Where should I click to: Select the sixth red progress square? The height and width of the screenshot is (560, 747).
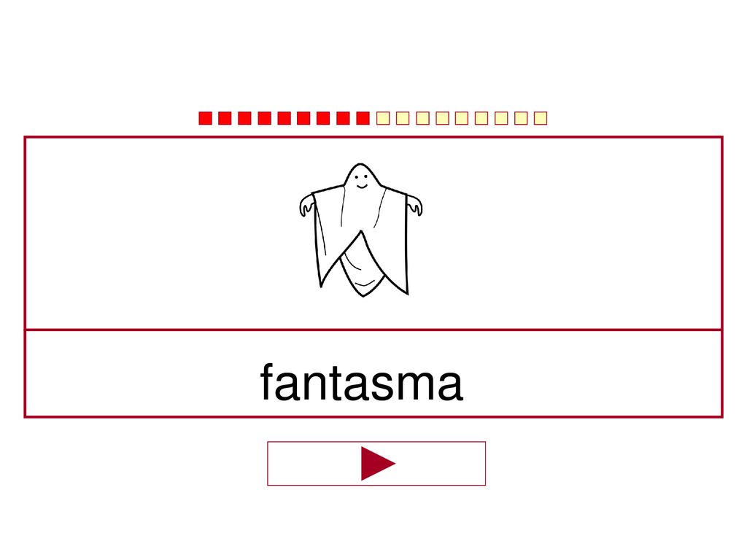[x=303, y=118]
